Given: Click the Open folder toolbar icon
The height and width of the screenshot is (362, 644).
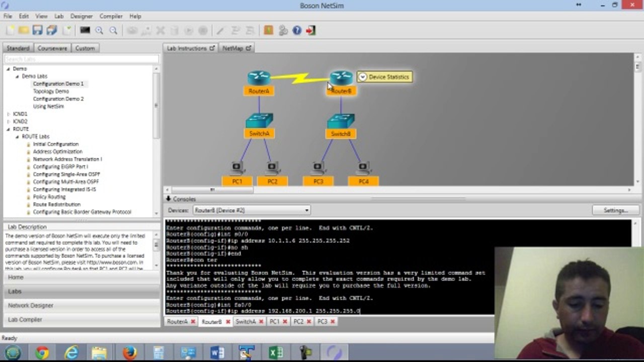Looking at the screenshot, I should 24,31.
